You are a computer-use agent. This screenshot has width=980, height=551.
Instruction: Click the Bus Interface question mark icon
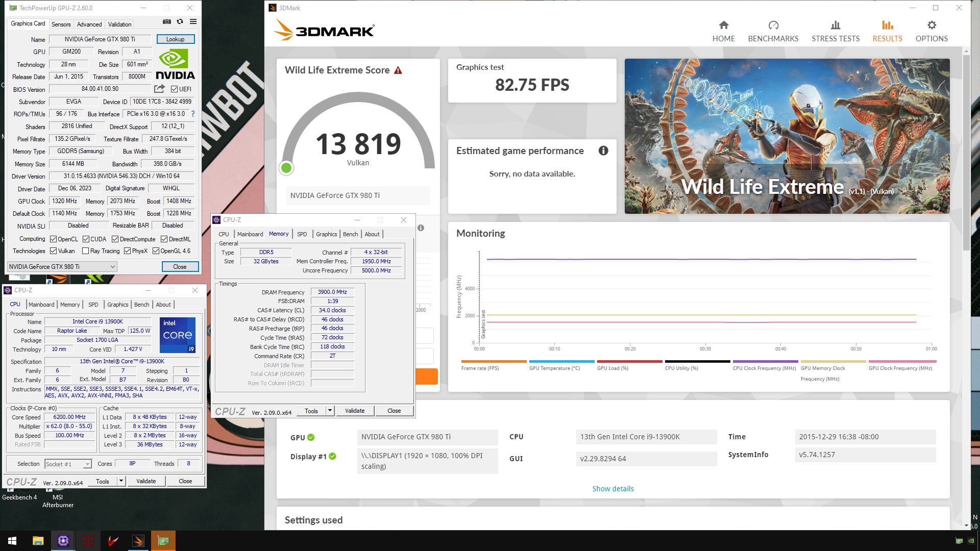click(x=193, y=114)
